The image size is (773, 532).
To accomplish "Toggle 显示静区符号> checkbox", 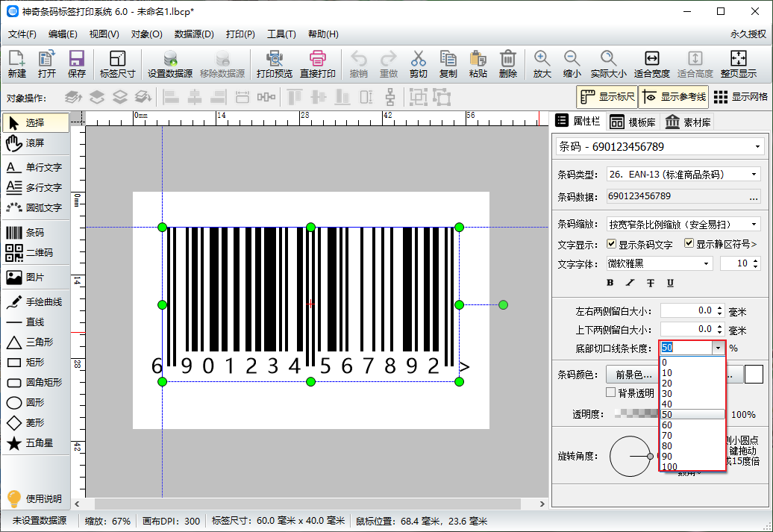I will 689,243.
